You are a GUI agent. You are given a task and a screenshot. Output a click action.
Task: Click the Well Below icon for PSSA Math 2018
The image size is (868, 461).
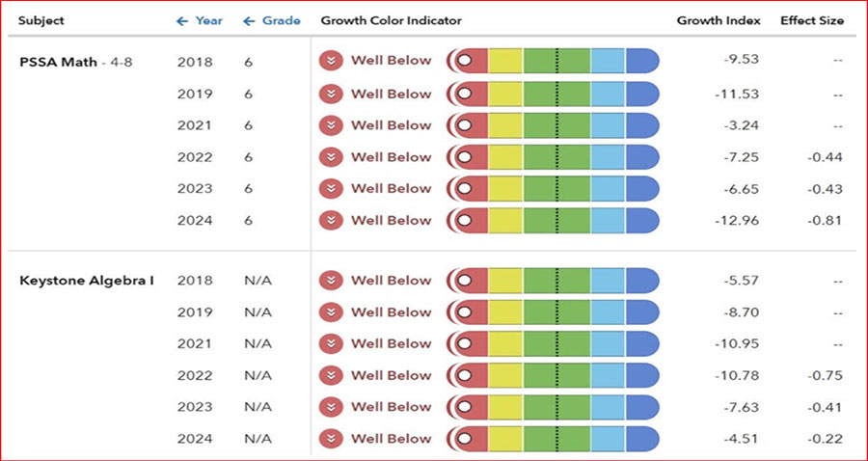pyautogui.click(x=332, y=61)
